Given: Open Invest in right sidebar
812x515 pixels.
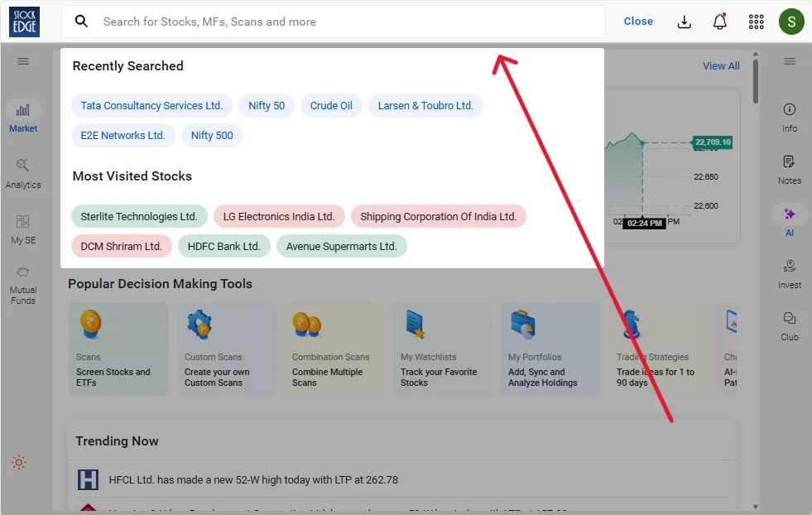Looking at the screenshot, I should [789, 274].
